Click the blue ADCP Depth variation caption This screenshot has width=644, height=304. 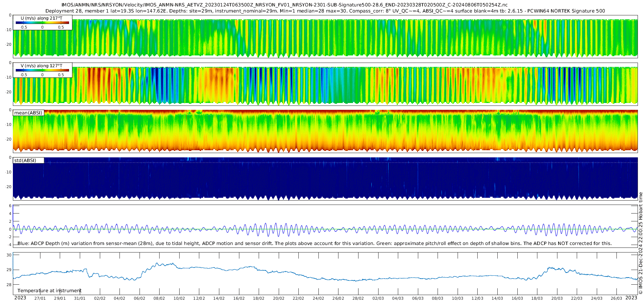pos(315,244)
